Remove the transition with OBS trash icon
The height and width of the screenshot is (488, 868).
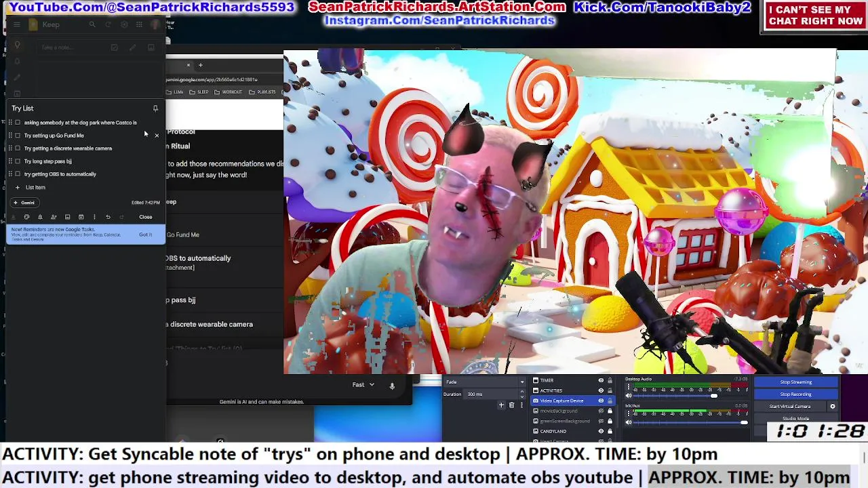(511, 405)
